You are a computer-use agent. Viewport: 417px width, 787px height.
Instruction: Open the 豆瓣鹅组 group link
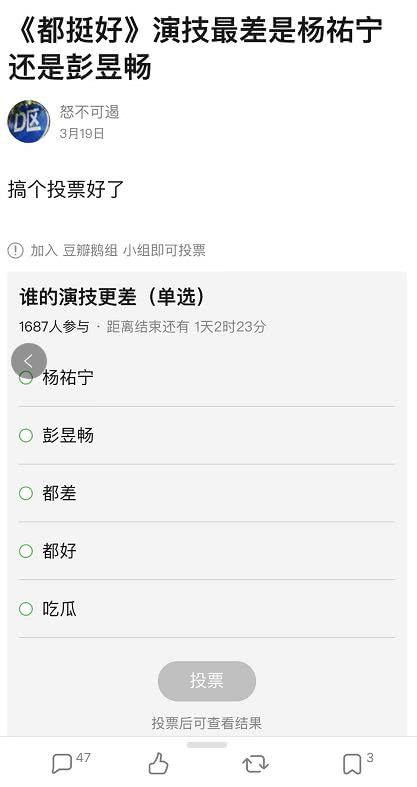tap(90, 250)
